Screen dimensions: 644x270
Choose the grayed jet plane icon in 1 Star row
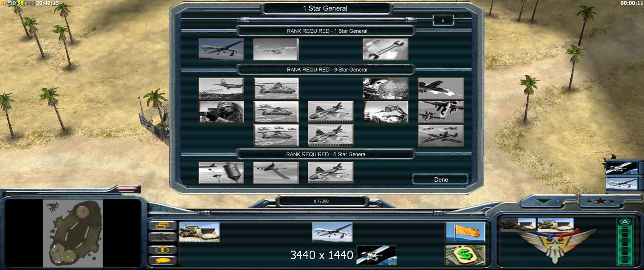click(276, 49)
